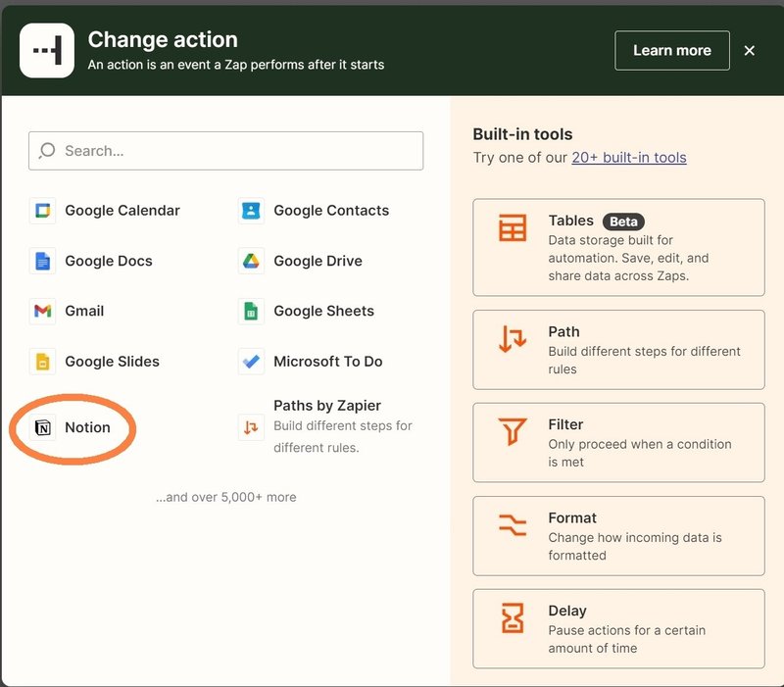Click the Microsoft To Do checkmark icon
The image size is (784, 687).
point(251,362)
